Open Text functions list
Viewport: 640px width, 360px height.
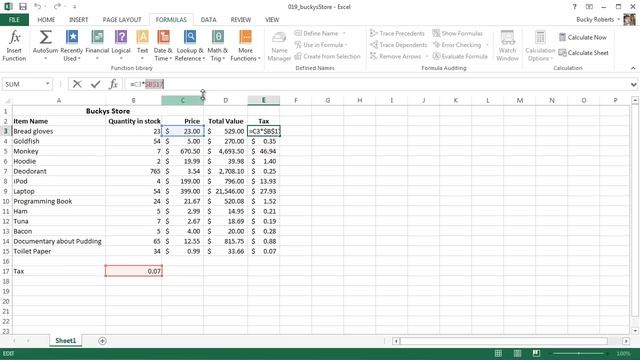point(142,46)
